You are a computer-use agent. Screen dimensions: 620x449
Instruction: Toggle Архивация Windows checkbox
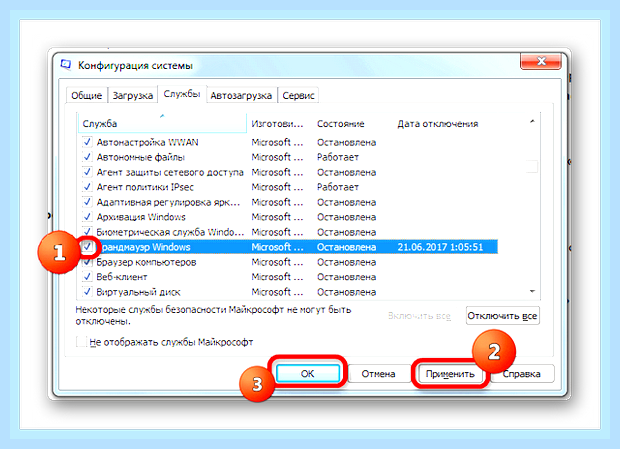point(87,217)
